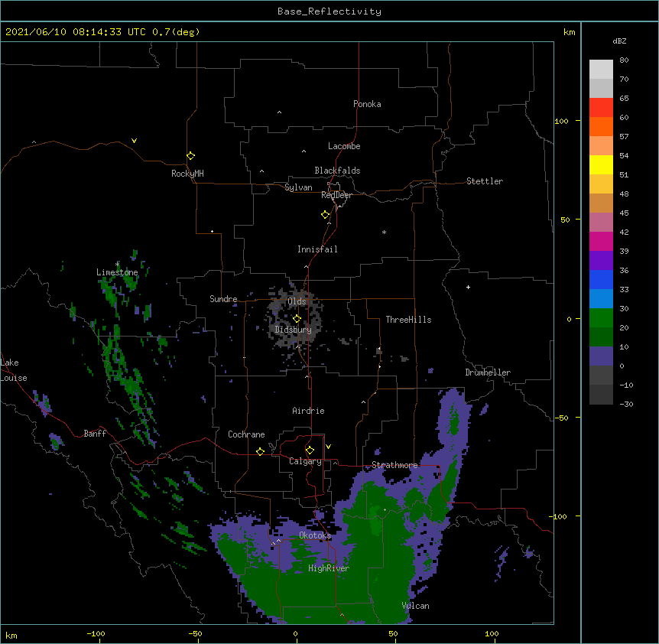Click the legend value 45 label
Image resolution: width=659 pixels, height=644 pixels.
(x=624, y=213)
